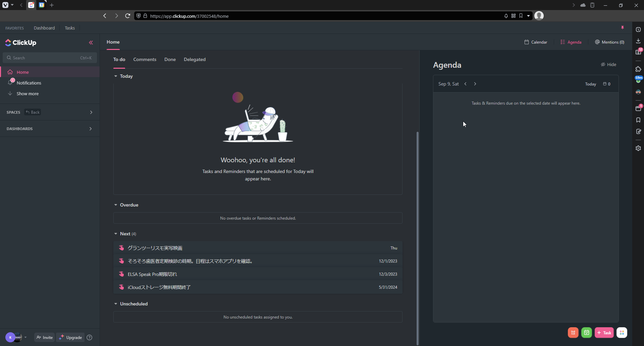Click the Upgrade button

pos(70,338)
